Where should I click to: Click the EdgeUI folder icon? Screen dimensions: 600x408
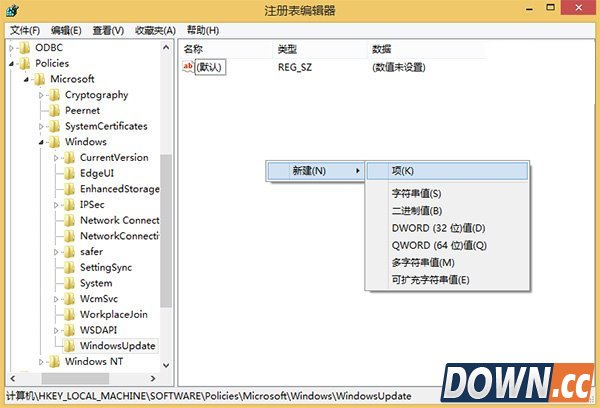click(70, 173)
